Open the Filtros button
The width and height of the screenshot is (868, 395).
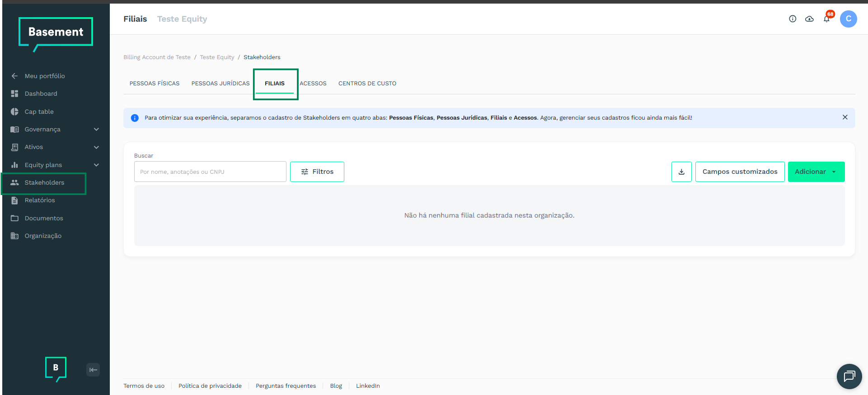pyautogui.click(x=317, y=172)
